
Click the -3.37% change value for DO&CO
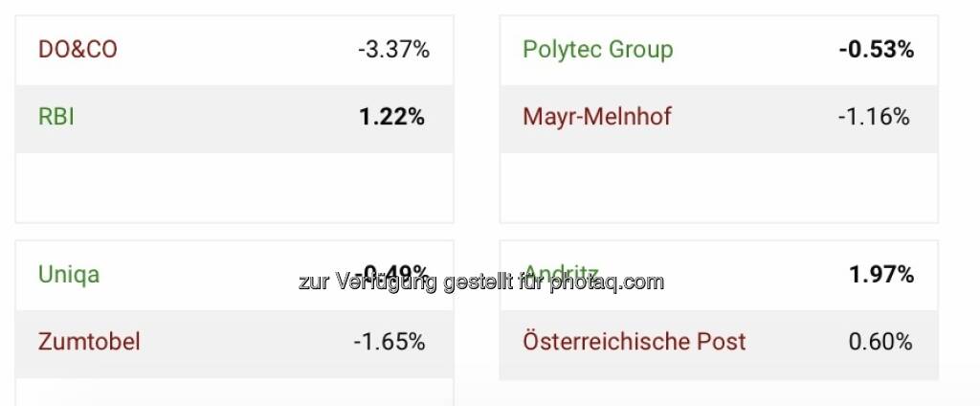[x=393, y=50]
